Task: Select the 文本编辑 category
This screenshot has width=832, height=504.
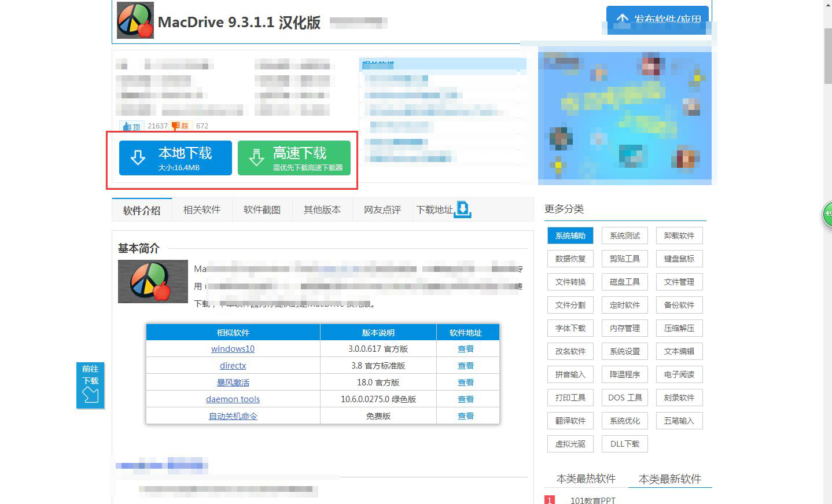Action: point(679,351)
